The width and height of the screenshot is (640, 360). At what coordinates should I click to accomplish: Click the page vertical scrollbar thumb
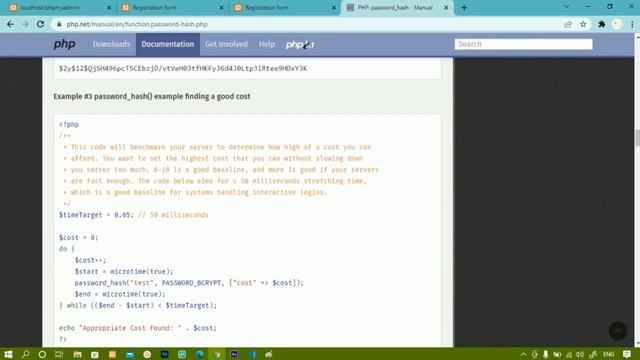click(637, 137)
